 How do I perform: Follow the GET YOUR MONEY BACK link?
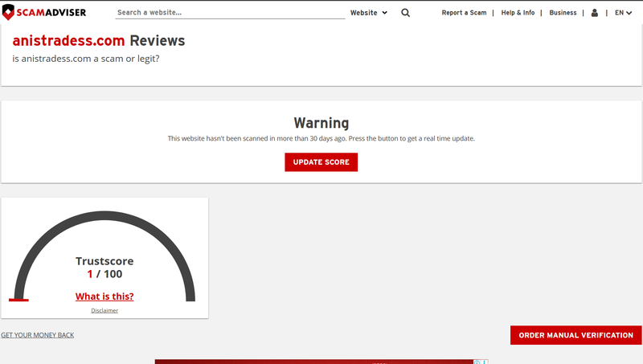click(37, 335)
